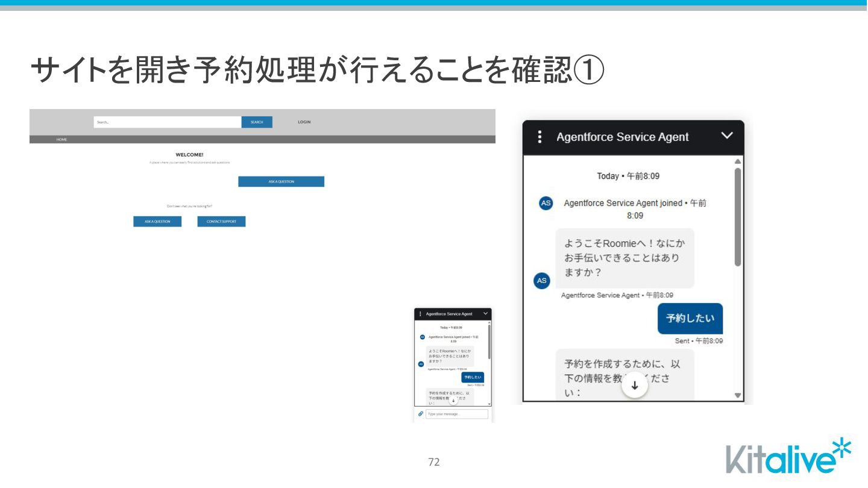Click the AS avatar beside the enlarged welcome message
The height and width of the screenshot is (488, 868).
pos(541,281)
